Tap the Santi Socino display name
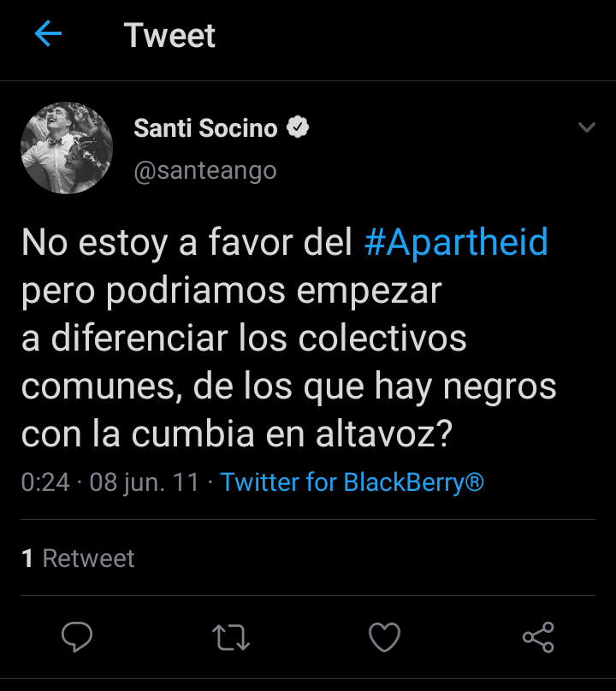616x691 pixels. (x=205, y=128)
